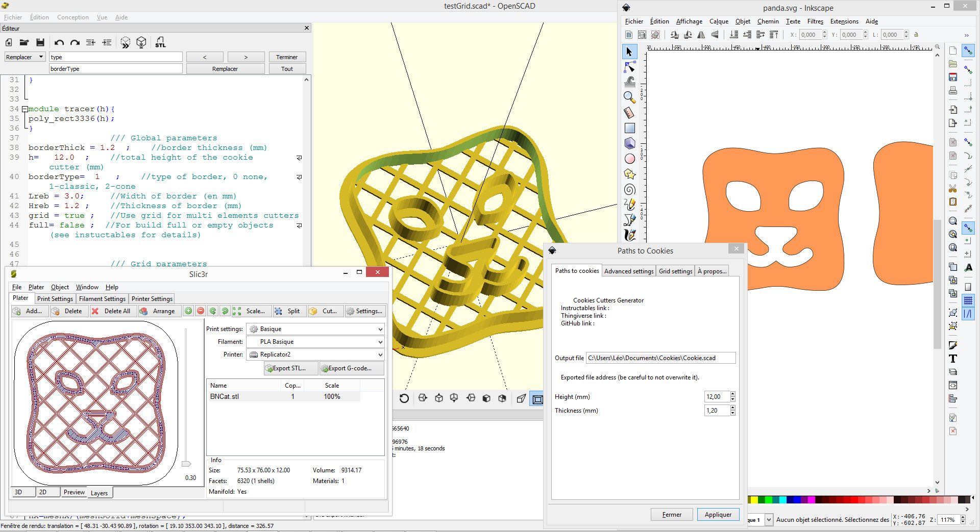This screenshot has height=532, width=980.
Task: Enable snapping in Inkscape's snap toolbar
Action: (x=968, y=51)
